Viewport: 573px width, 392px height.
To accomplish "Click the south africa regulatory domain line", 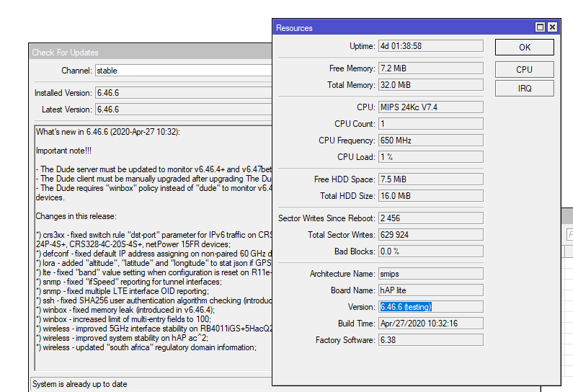I will pos(146,347).
